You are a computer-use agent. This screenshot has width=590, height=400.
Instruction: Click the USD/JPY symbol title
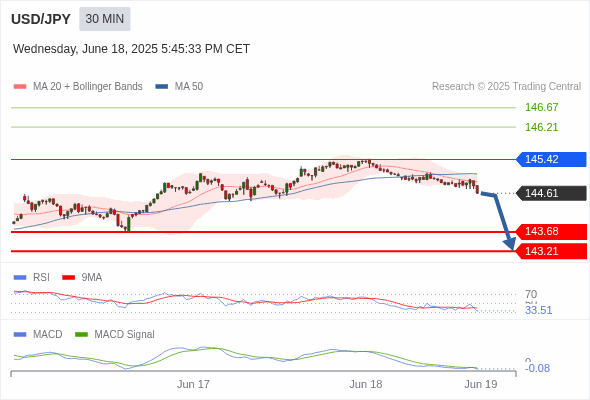coord(41,19)
